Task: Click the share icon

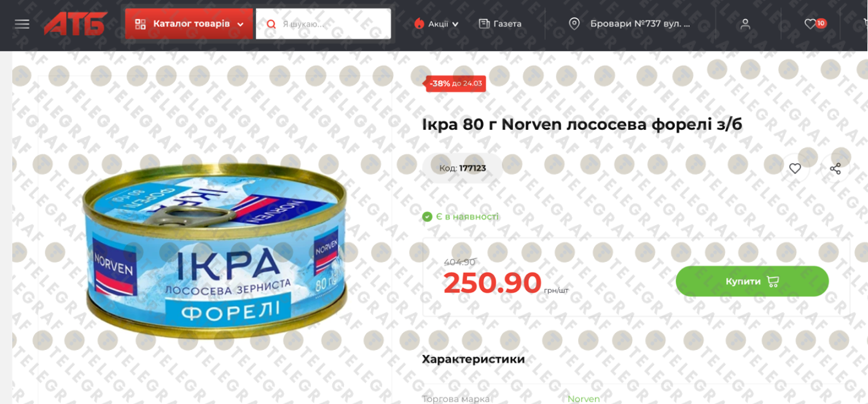Action: point(835,168)
